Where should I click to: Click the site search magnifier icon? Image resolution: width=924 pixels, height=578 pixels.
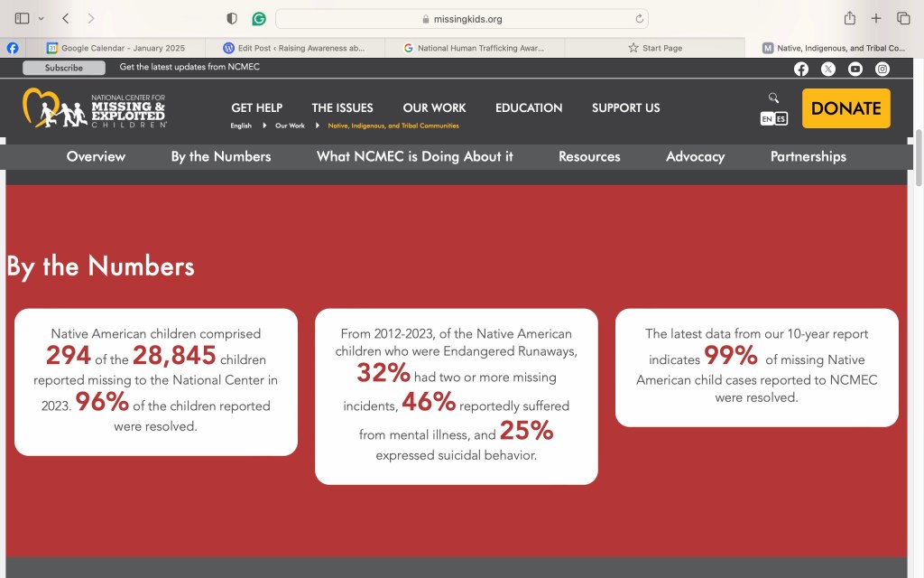773,98
